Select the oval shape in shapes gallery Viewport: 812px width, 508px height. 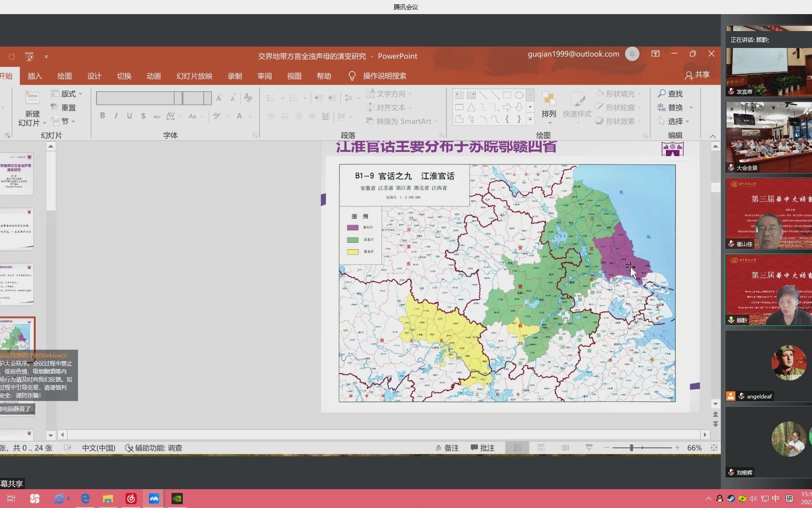tap(519, 95)
